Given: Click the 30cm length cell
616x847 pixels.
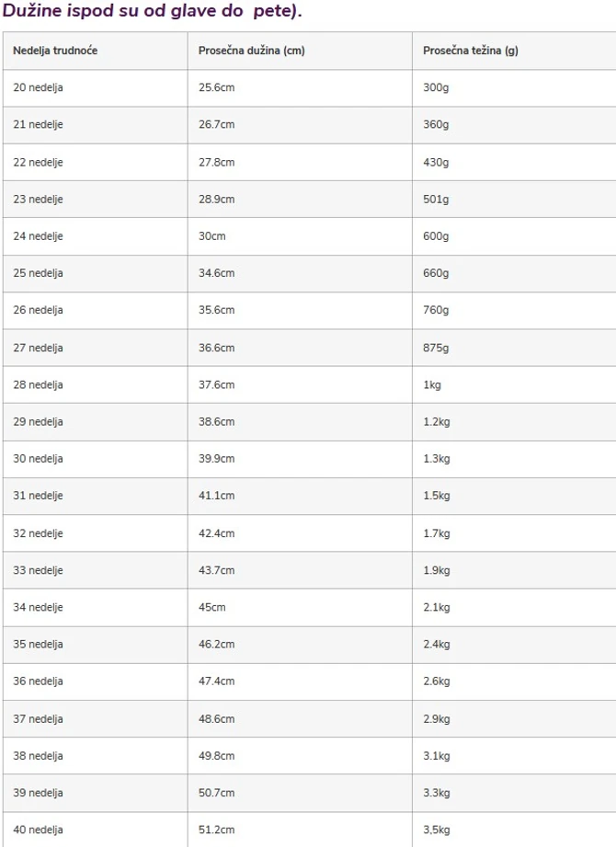Looking at the screenshot, I should click(x=211, y=236).
